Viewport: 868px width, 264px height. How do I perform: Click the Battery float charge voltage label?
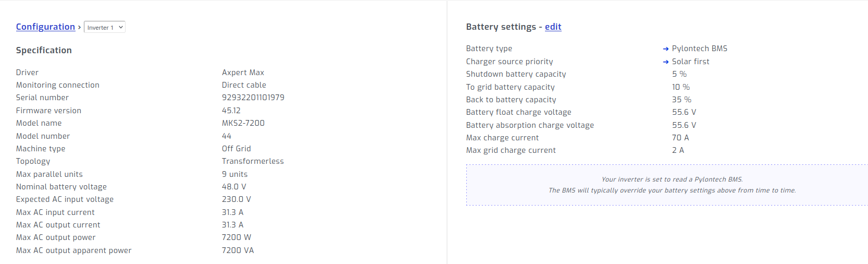click(x=519, y=112)
